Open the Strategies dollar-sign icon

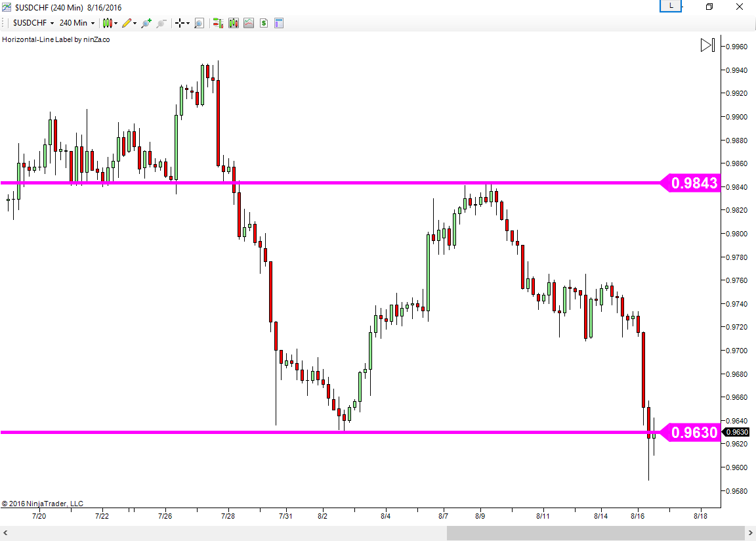click(x=264, y=23)
